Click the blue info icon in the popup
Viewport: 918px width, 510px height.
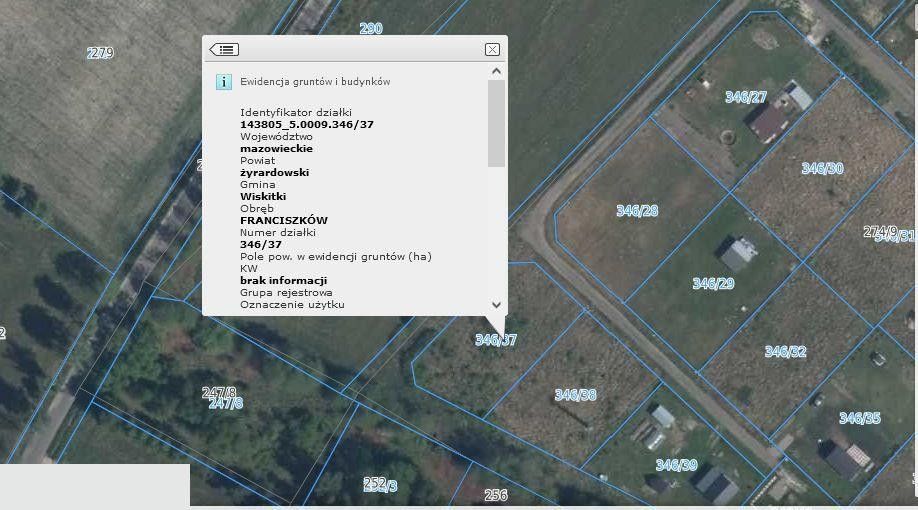click(224, 82)
